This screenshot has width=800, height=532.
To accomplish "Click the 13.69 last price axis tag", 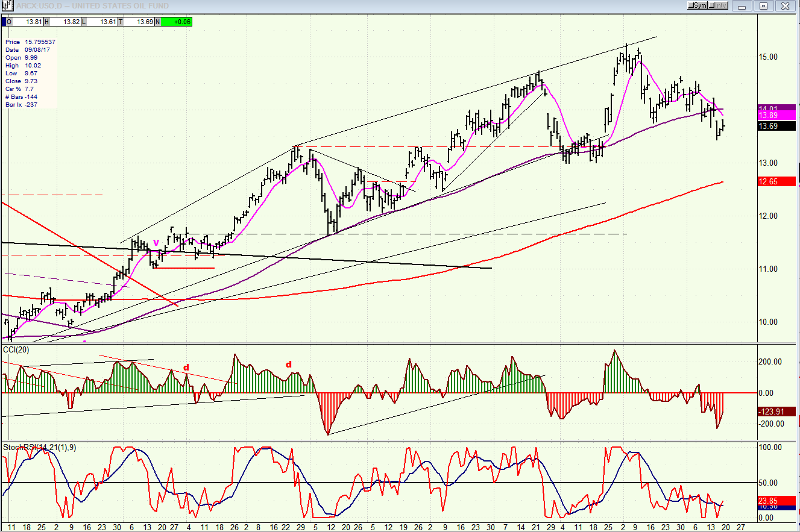I will click(777, 127).
